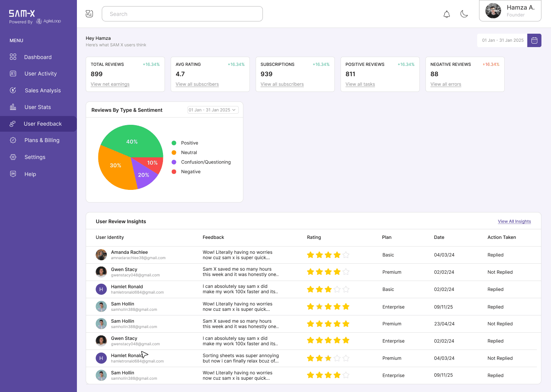This screenshot has height=392, width=551.
Task: Click the Positive Reviews value 811
Action: click(x=350, y=74)
